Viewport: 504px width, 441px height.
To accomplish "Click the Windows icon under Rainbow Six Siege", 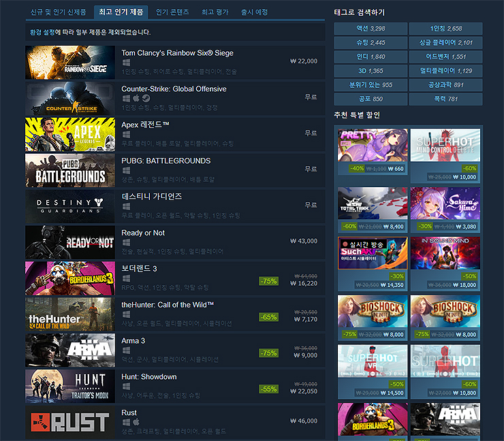I will [x=126, y=63].
